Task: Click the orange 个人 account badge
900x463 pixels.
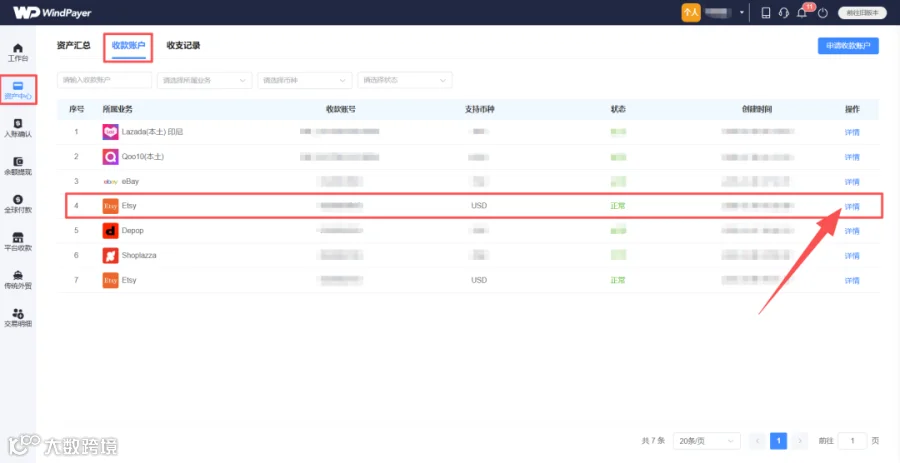Action: 691,13
